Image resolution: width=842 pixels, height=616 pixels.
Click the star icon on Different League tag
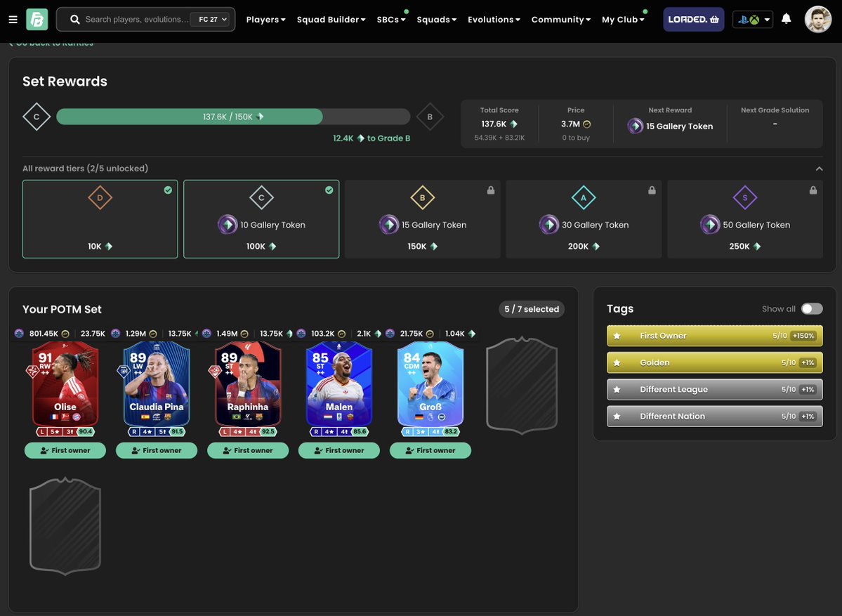tap(617, 389)
